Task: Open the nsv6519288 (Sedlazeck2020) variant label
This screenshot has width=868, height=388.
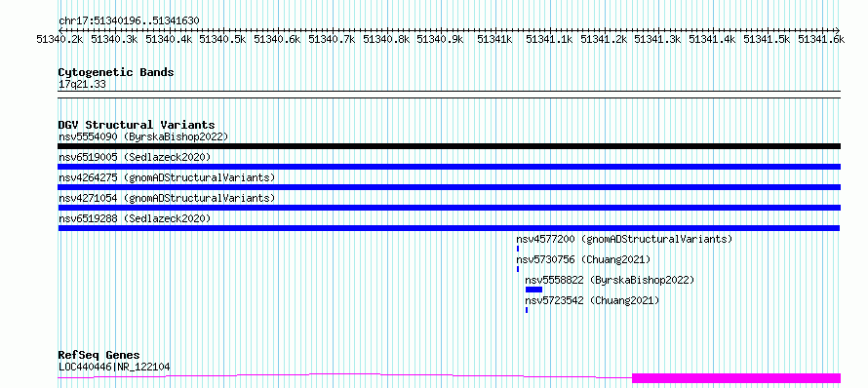Action: (x=135, y=218)
